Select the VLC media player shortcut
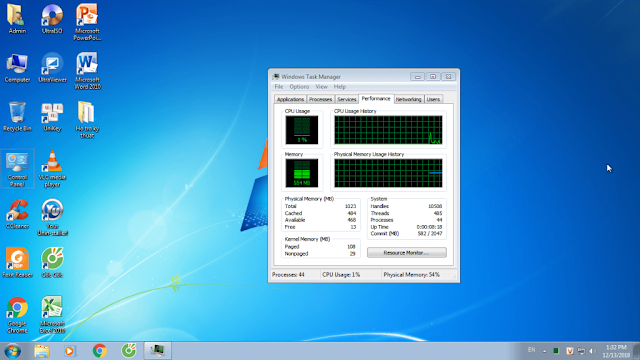This screenshot has width=640, height=360. point(52,169)
